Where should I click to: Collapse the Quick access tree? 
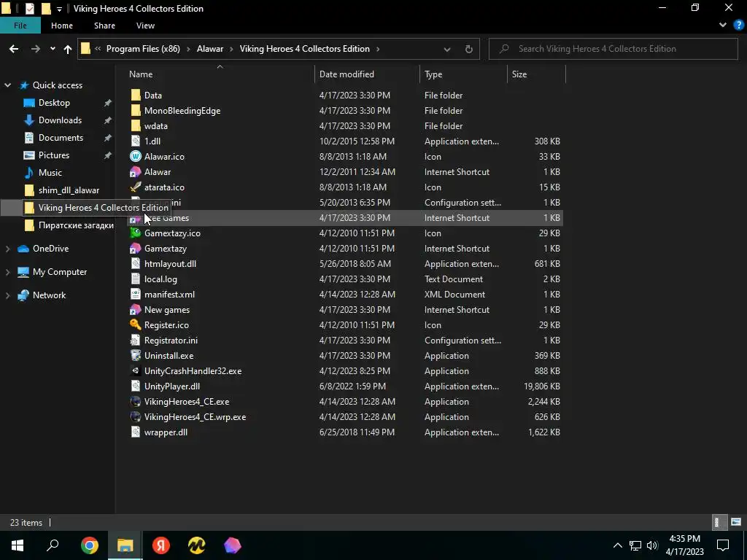[7, 85]
